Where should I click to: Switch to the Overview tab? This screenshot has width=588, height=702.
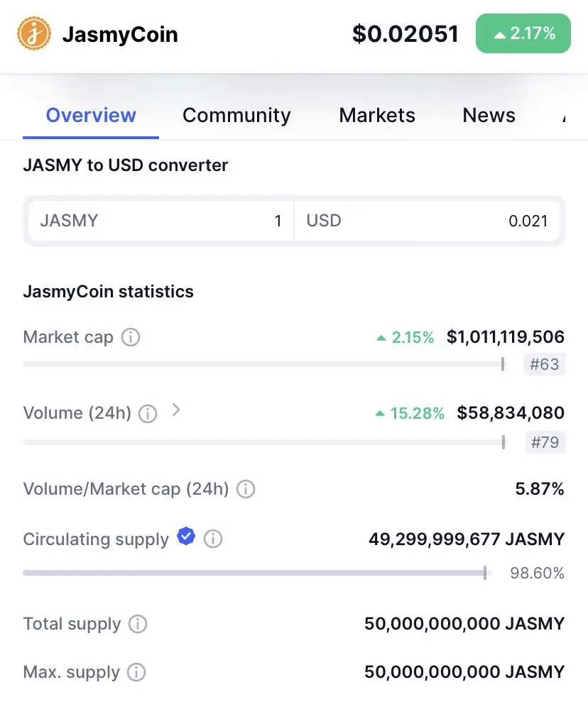click(x=91, y=115)
